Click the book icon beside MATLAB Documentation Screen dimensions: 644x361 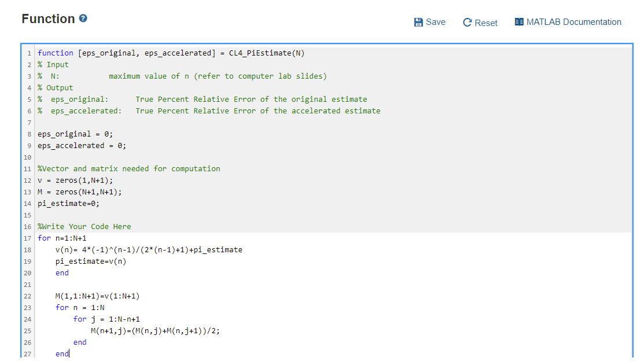tap(518, 21)
